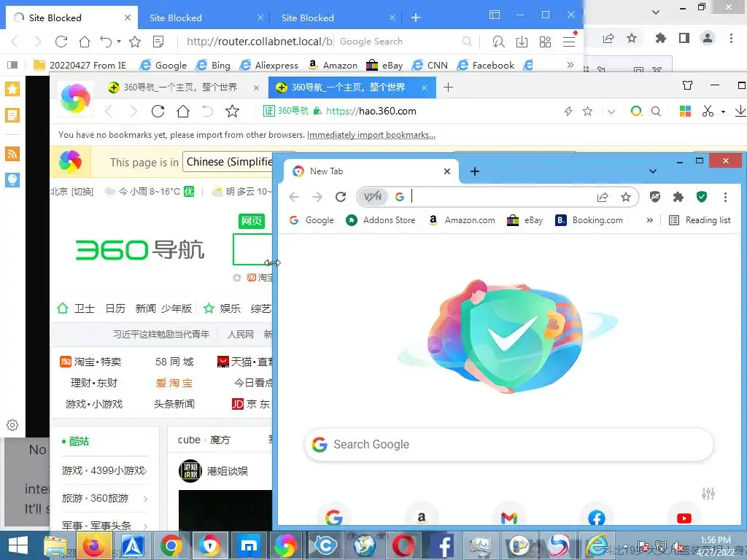This screenshot has height=560, width=747.
Task: Select language dropdown Chinese (Simplified)
Action: (x=229, y=162)
